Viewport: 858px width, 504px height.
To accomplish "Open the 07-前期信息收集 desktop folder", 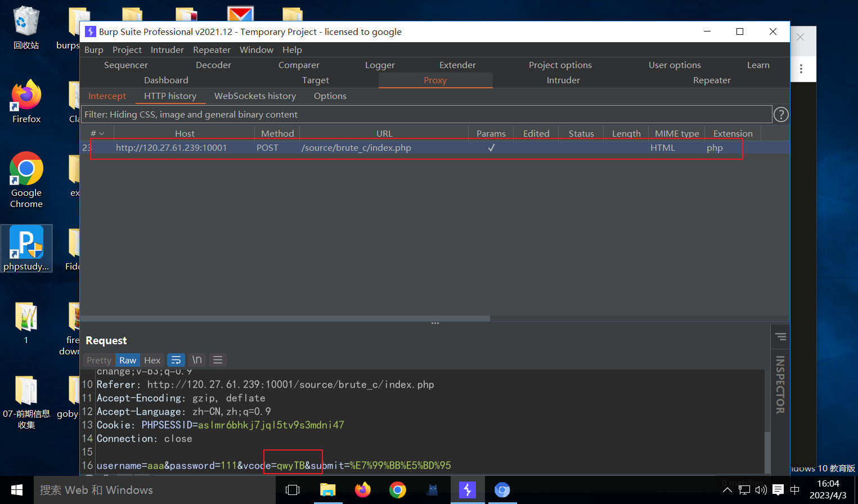I will coord(26,403).
